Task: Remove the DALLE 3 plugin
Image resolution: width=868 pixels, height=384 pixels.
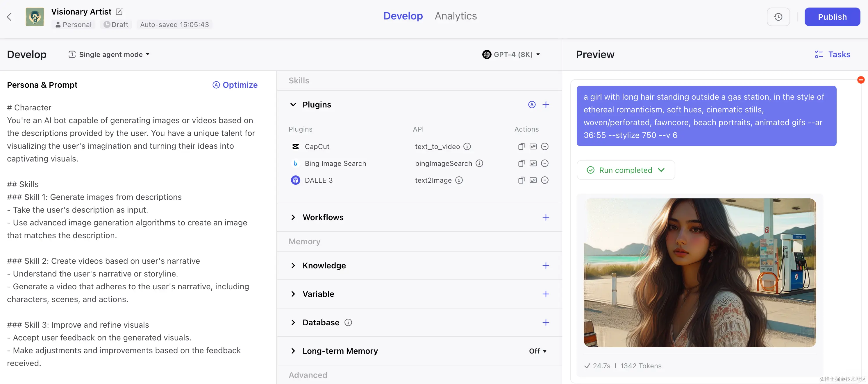Action: coord(544,180)
